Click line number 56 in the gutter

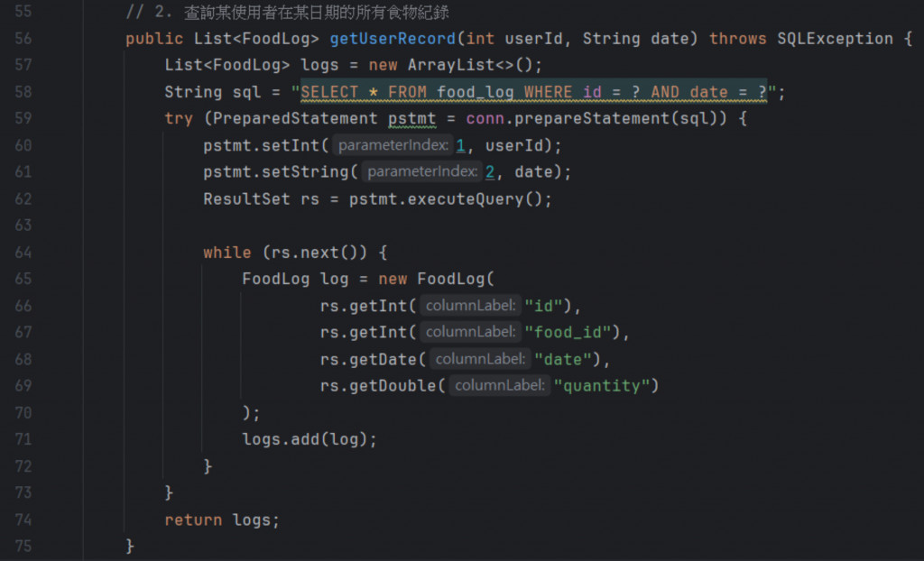click(23, 38)
